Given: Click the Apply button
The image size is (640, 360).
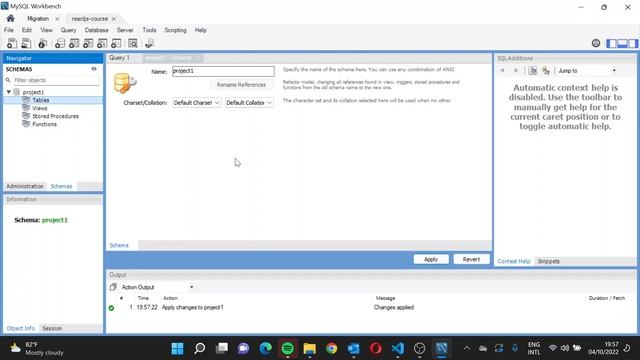Looking at the screenshot, I should click(431, 259).
